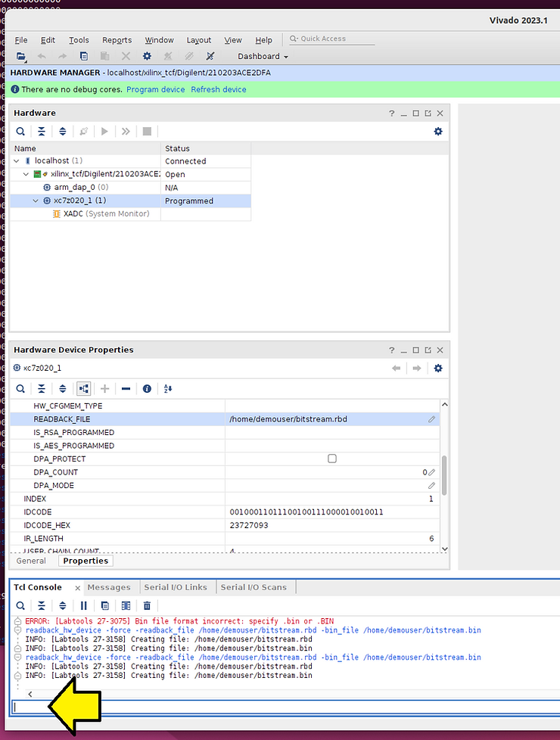Toggle the grouped tree view of properties
The width and height of the screenshot is (560, 740).
point(83,388)
